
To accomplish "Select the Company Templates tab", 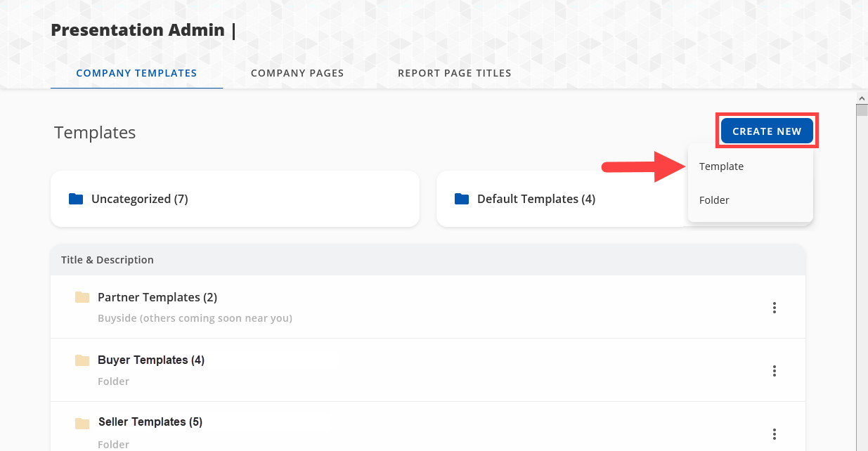I will [x=136, y=73].
